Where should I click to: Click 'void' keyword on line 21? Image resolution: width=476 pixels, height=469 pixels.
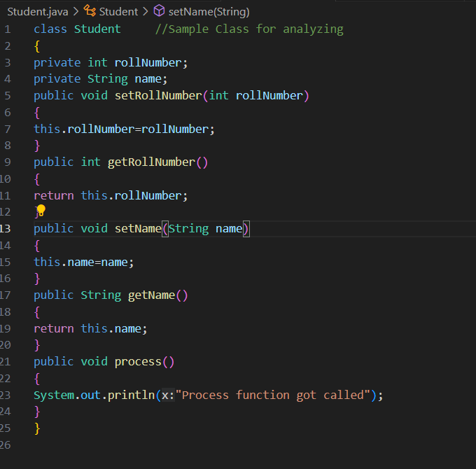94,361
